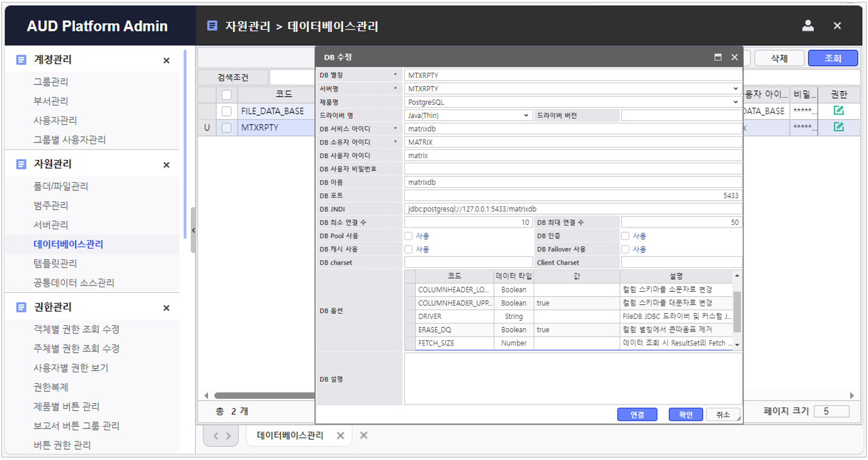The height and width of the screenshot is (460, 868).
Task: Enable DB Failover 사용 checkbox
Action: click(625, 249)
